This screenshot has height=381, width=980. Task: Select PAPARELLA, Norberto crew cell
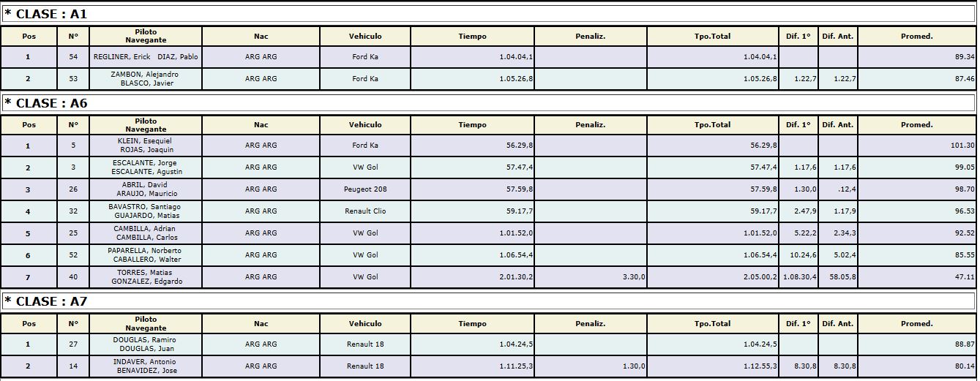pos(146,255)
